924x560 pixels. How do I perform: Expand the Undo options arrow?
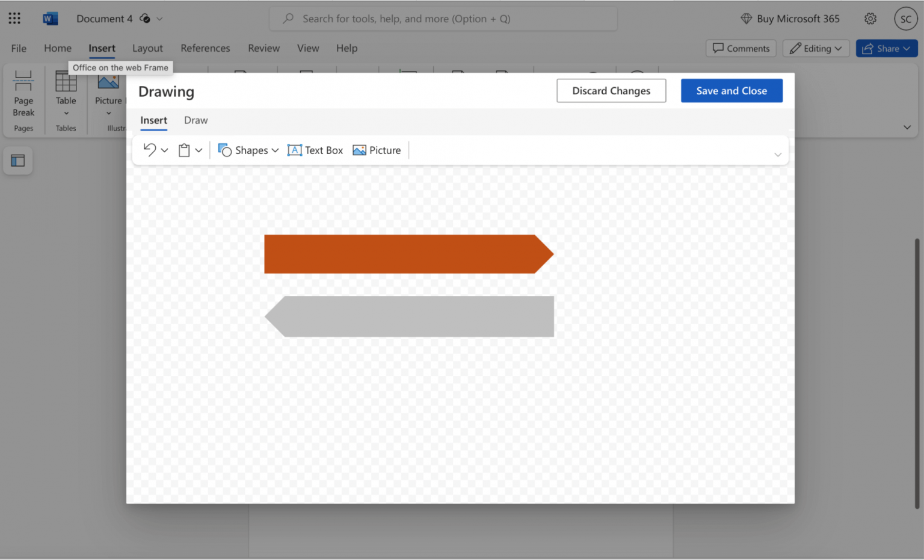165,150
